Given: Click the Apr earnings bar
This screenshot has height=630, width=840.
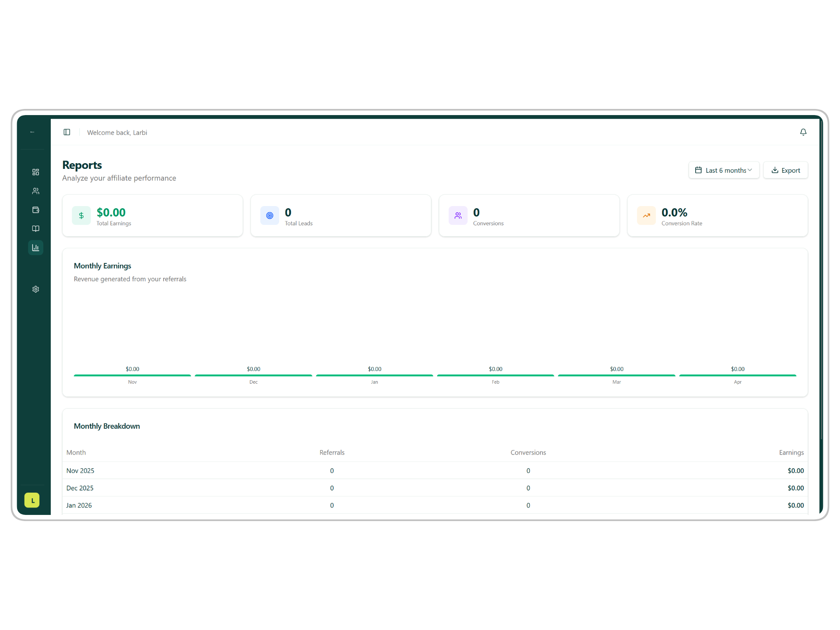Looking at the screenshot, I should pos(737,375).
